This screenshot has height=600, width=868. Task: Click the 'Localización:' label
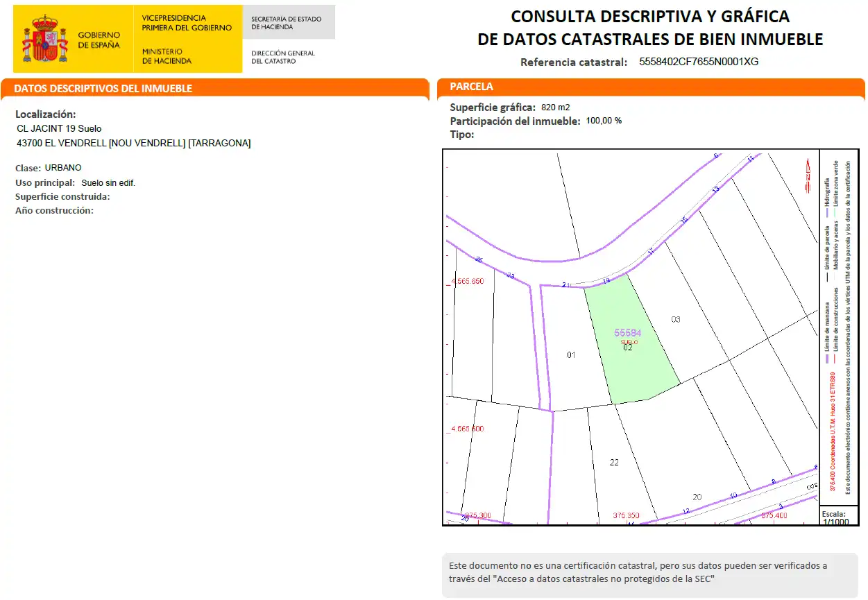tap(46, 114)
